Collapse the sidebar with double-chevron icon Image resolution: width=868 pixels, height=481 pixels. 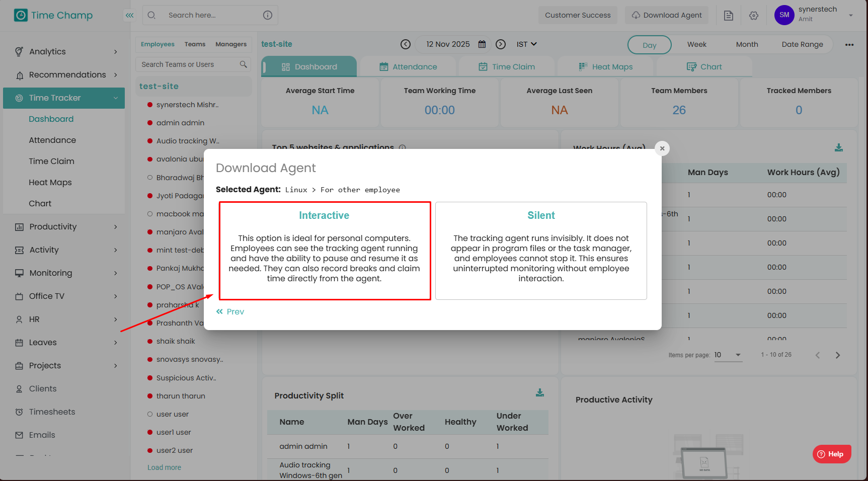(x=130, y=15)
